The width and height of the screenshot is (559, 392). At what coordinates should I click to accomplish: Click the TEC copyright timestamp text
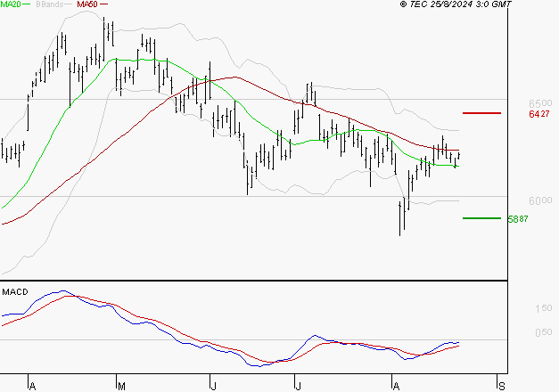[x=456, y=4]
